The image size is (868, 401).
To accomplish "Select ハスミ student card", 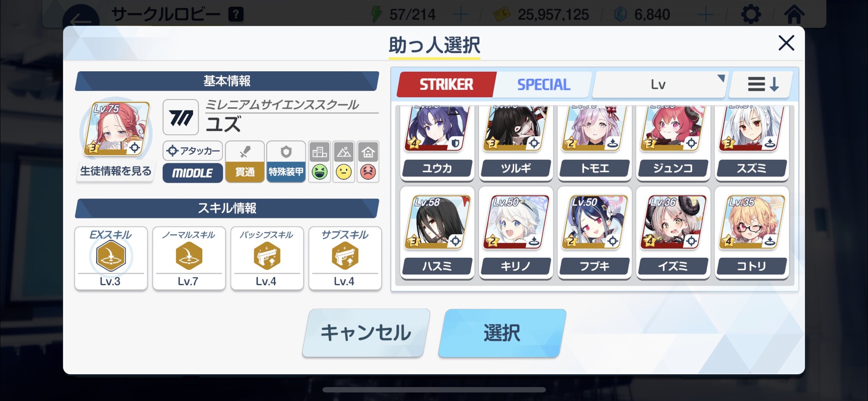I will click(437, 233).
